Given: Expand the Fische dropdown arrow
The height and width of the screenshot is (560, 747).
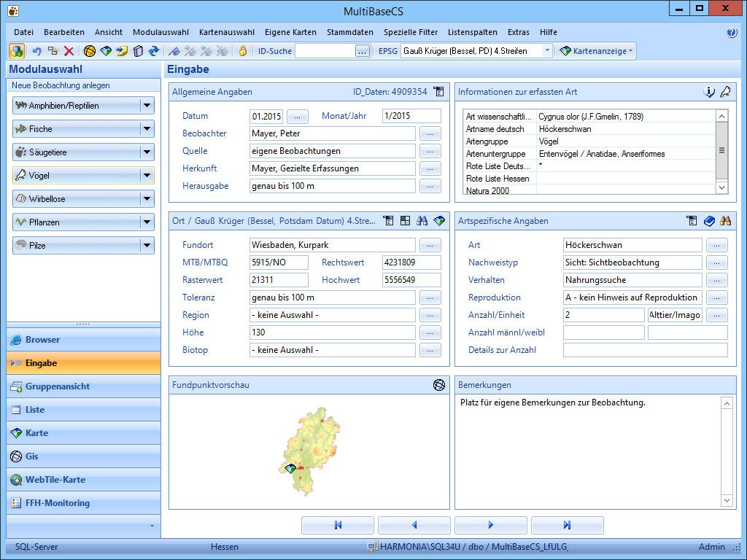Looking at the screenshot, I should coord(147,129).
